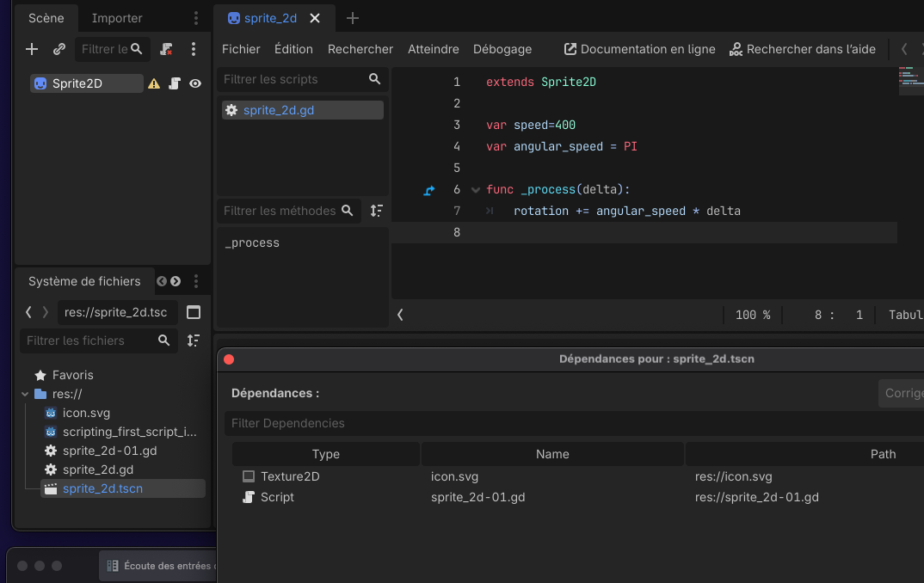This screenshot has width=924, height=583.
Task: Collapse the res:// folder tree
Action: pos(25,394)
